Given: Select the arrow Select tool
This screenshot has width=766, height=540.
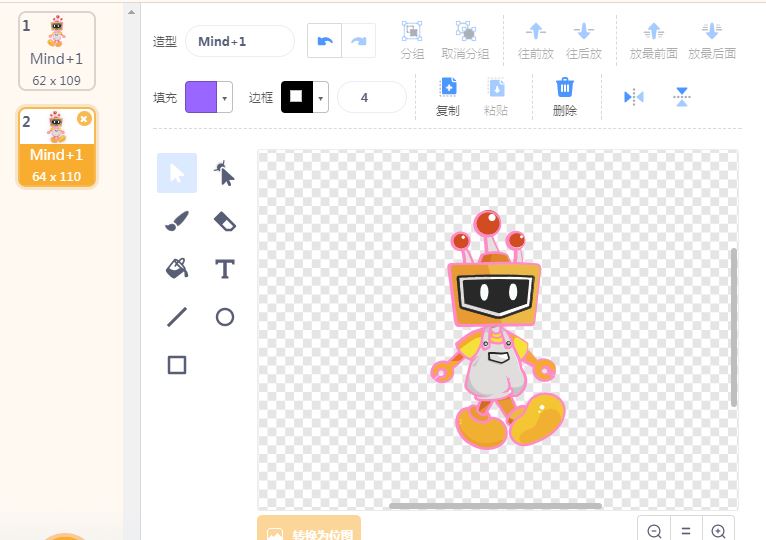Looking at the screenshot, I should pyautogui.click(x=177, y=173).
